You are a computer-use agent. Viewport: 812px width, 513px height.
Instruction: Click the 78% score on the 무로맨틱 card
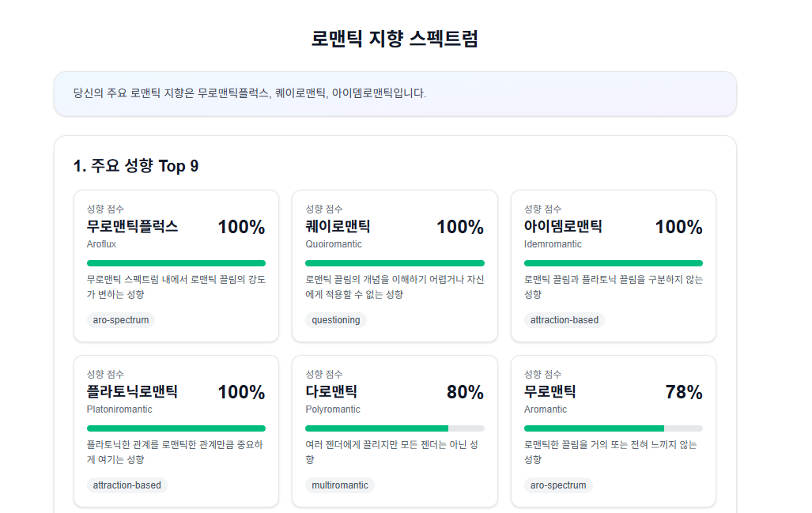(x=684, y=393)
